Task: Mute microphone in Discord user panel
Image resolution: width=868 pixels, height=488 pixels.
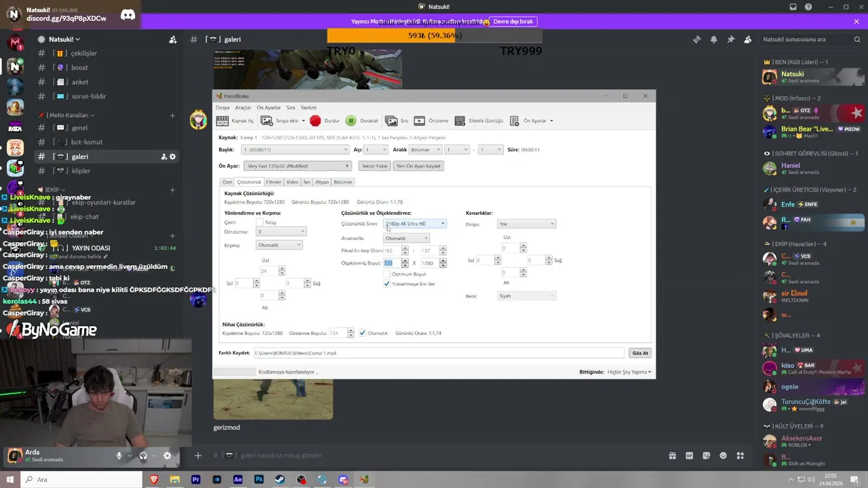Action: pyautogui.click(x=119, y=455)
